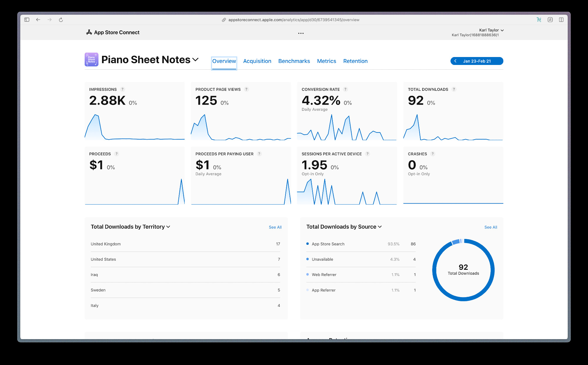Screen dimensions: 588x365
Task: Open the three-dot menu in header
Action: pos(301,33)
